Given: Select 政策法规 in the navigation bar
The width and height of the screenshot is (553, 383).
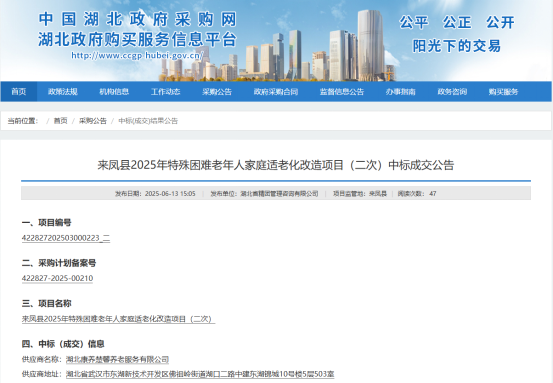Looking at the screenshot, I should coord(63,92).
